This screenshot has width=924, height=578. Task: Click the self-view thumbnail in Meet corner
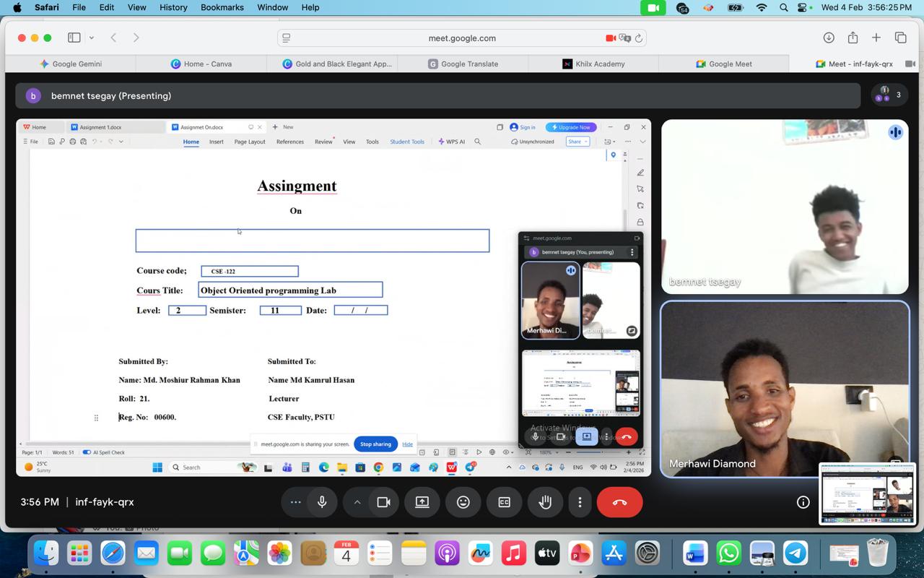click(x=868, y=494)
